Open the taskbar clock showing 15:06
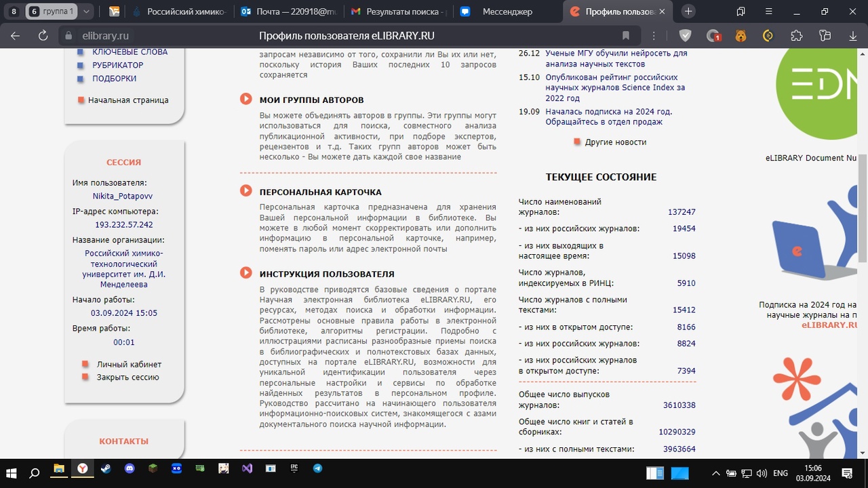This screenshot has height=488, width=868. [x=812, y=472]
